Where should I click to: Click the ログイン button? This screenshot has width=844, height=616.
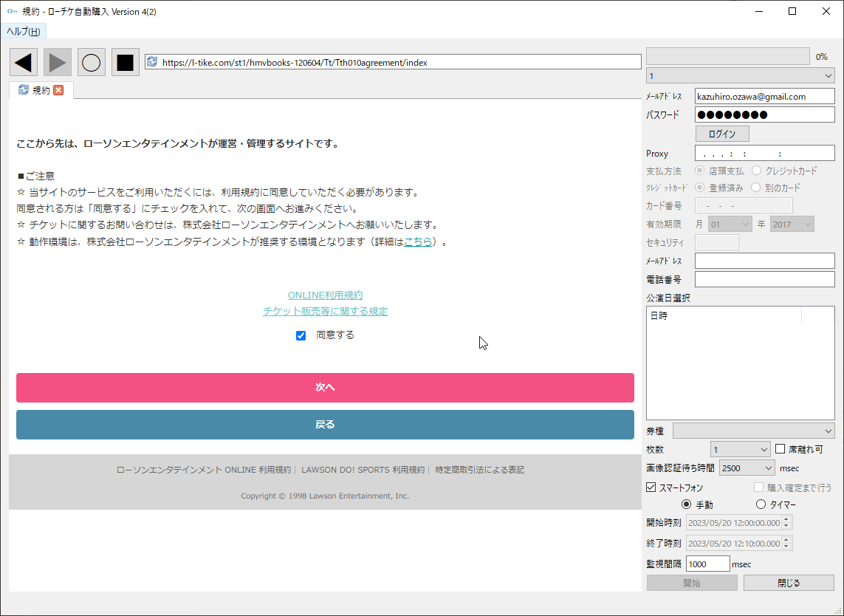click(x=722, y=134)
